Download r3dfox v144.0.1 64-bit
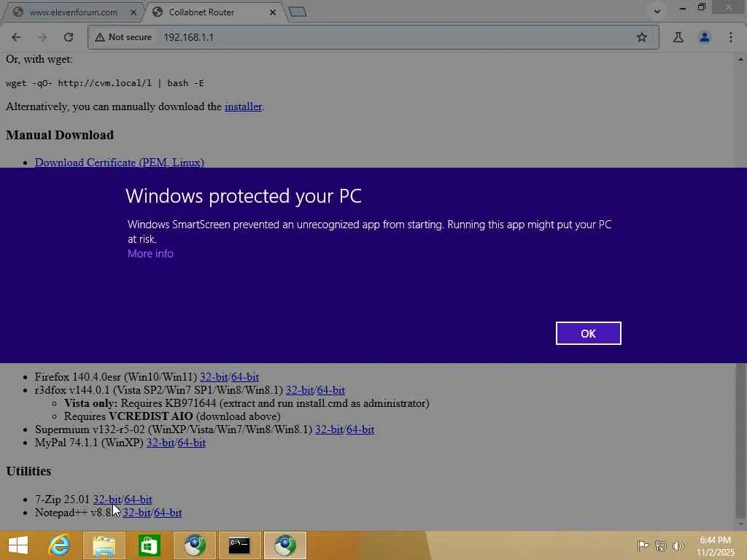This screenshot has width=747, height=560. pos(330,390)
